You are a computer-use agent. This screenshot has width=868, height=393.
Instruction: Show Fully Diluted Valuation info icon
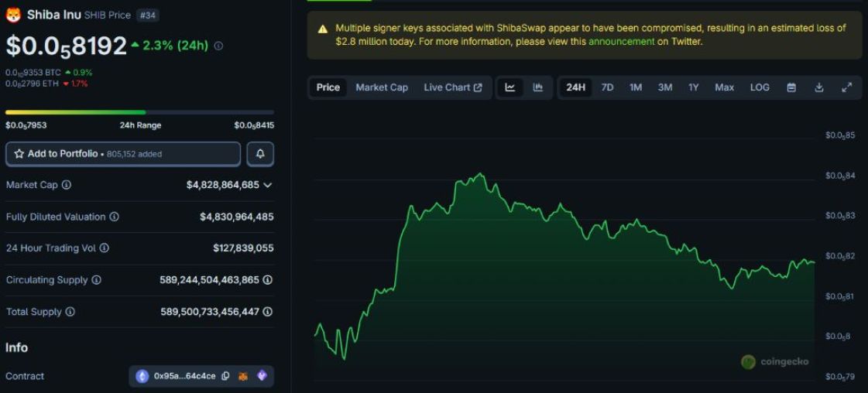click(x=114, y=217)
